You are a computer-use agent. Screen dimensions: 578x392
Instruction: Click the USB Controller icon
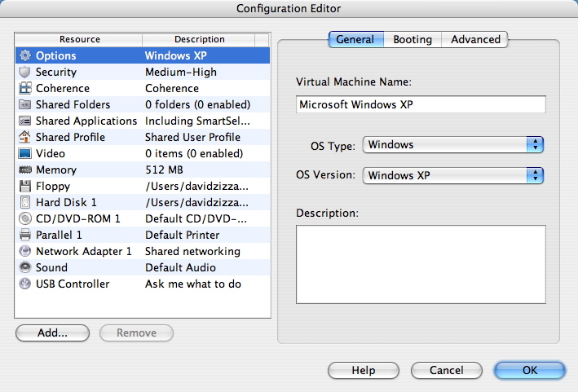pos(25,284)
